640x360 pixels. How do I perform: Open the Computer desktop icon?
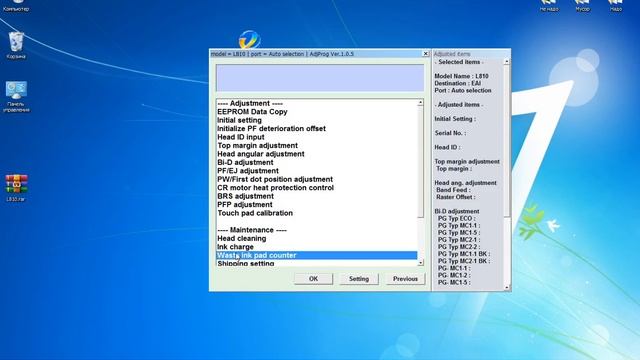tap(16, 6)
